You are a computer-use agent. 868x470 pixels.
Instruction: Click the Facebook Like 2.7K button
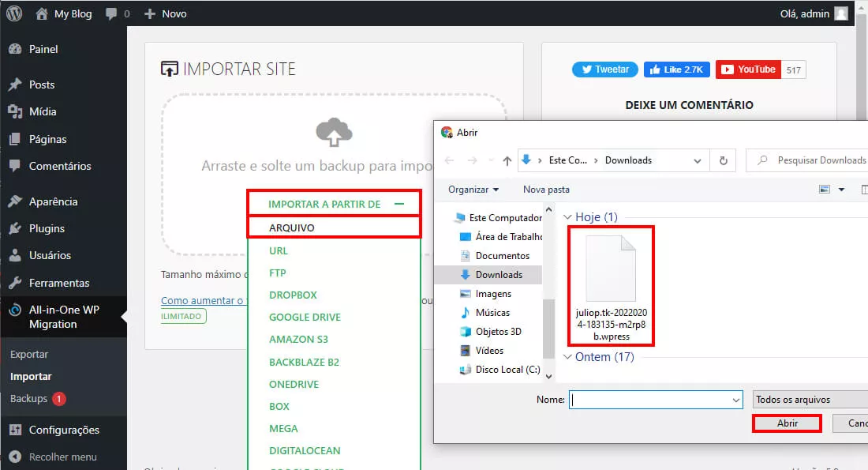click(676, 70)
